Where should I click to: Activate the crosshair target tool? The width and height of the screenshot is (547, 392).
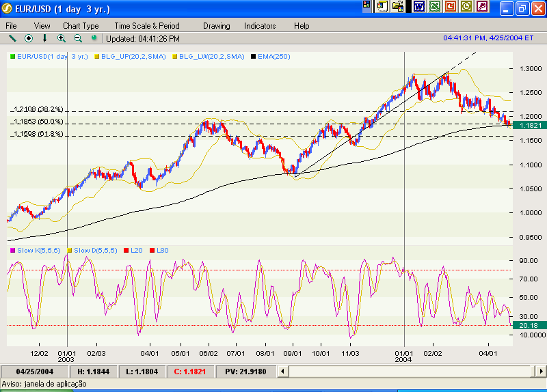29,38
